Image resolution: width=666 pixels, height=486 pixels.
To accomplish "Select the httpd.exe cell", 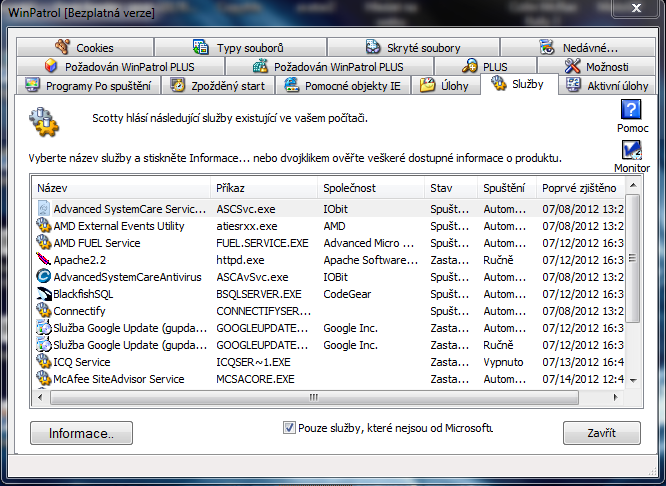I will (240, 260).
